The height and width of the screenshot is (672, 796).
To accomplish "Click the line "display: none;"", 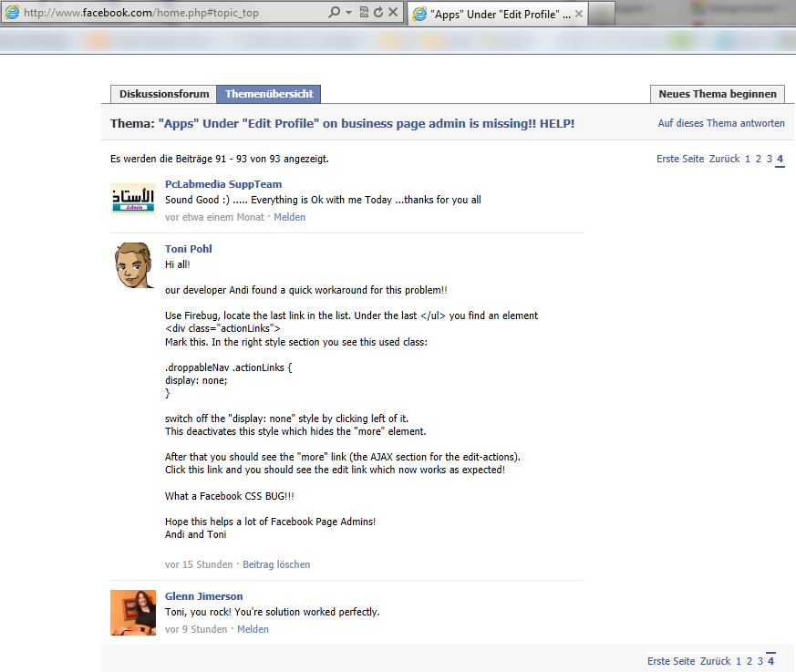I will 196,380.
